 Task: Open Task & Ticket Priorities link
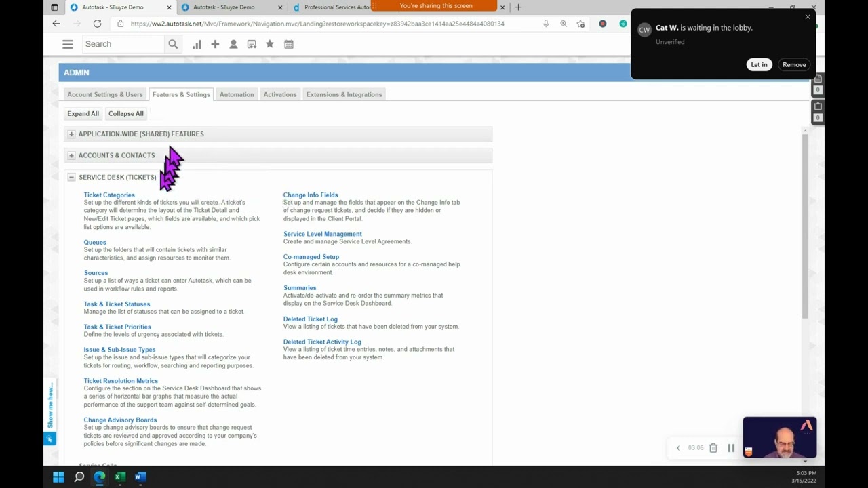[x=117, y=327]
